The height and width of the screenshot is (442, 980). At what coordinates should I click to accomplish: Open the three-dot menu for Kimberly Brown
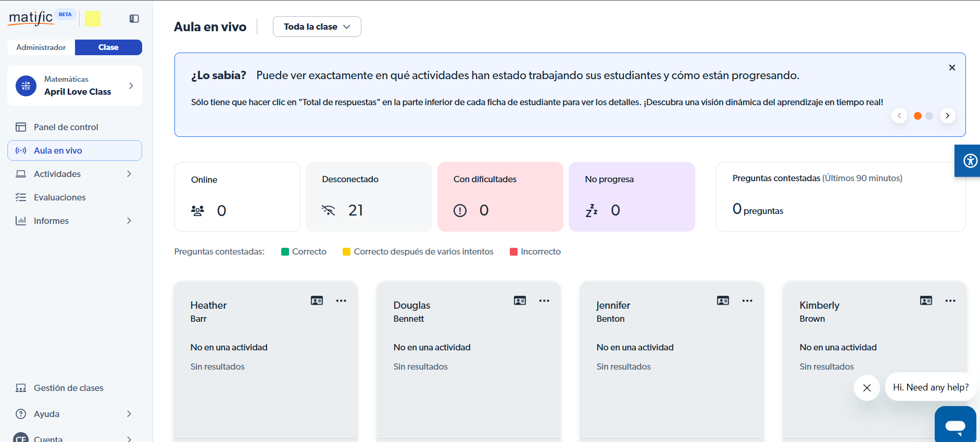(950, 300)
